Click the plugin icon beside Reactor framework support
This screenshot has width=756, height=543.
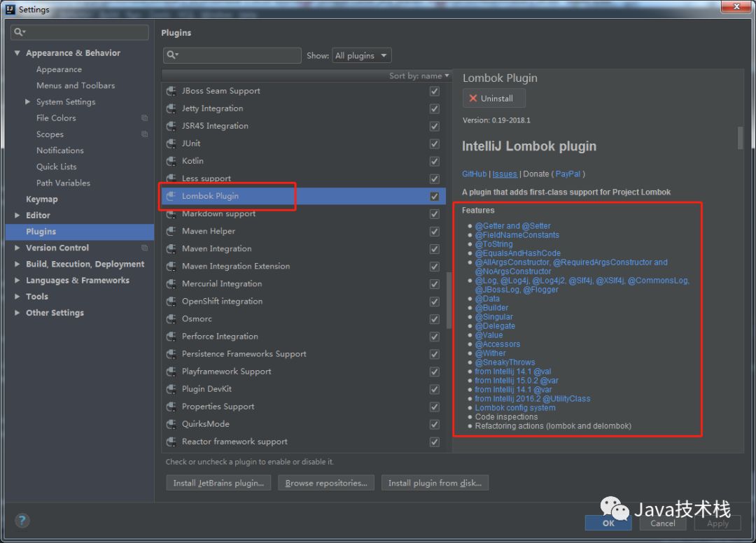tap(171, 442)
